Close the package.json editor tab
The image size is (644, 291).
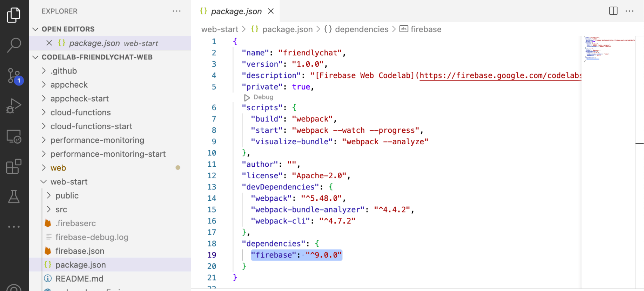[x=271, y=11]
